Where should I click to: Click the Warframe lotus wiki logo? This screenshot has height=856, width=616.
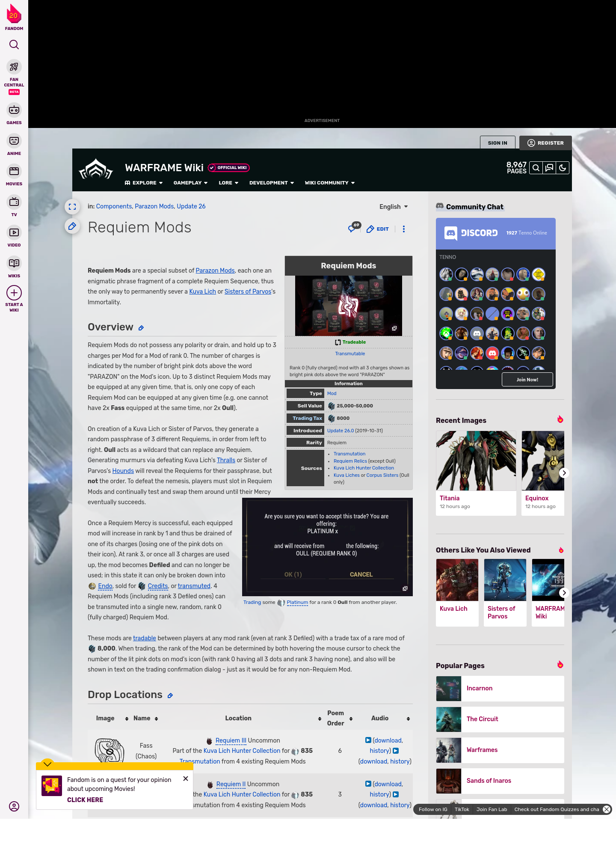point(96,169)
